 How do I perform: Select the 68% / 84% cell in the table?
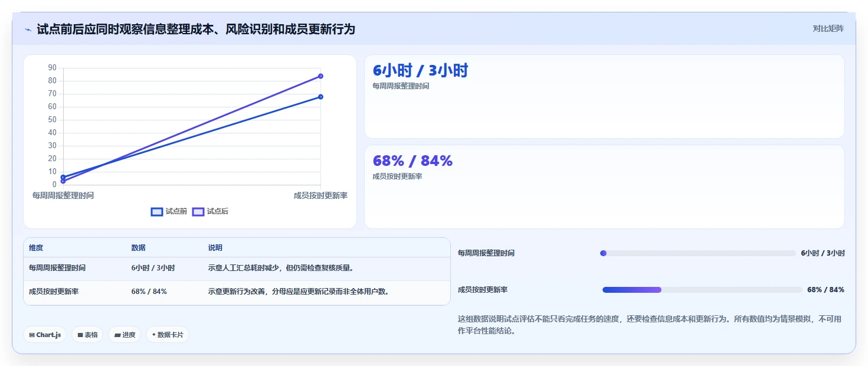149,292
